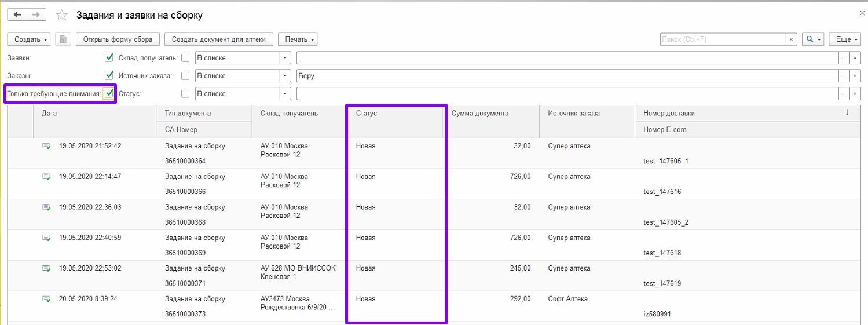
Task: Expand the Источник заказа 'В списке' dropdown
Action: pyautogui.click(x=285, y=76)
